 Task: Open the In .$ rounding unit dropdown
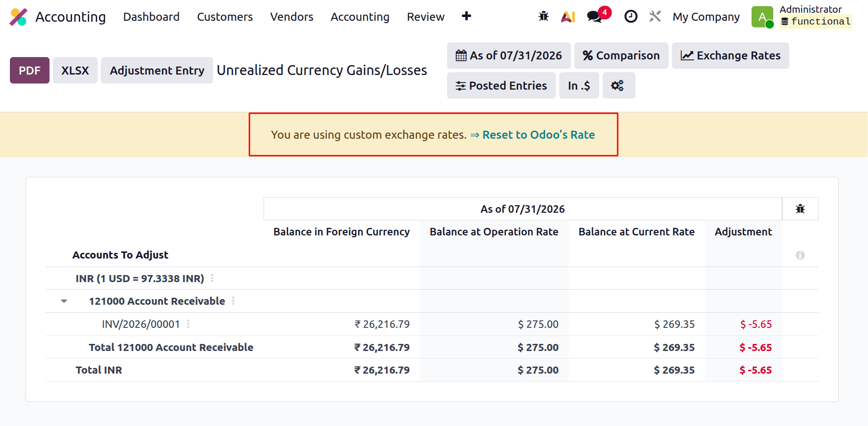click(x=579, y=85)
